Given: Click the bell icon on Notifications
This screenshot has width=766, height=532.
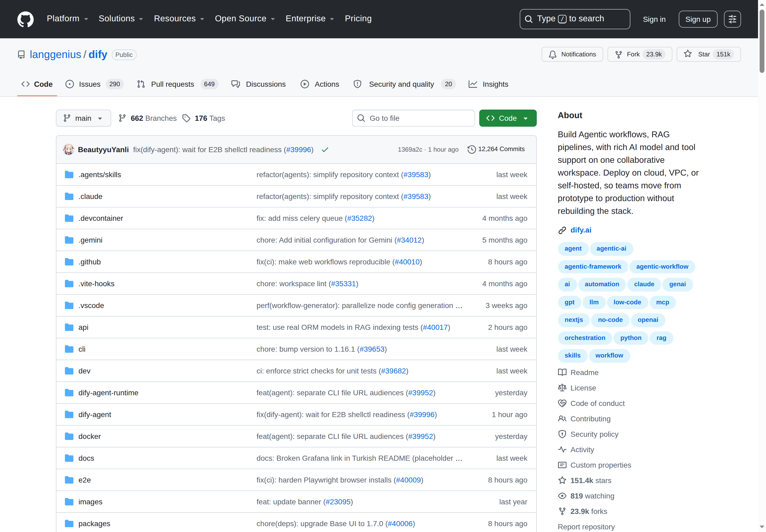Looking at the screenshot, I should point(552,54).
